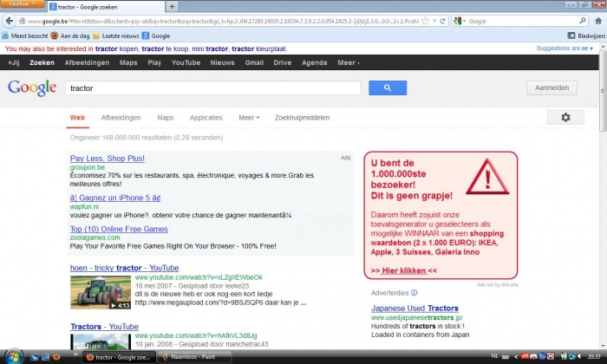Screen dimensions: 607x364
Task: Open a new tab with plus button
Action: coord(172,7)
